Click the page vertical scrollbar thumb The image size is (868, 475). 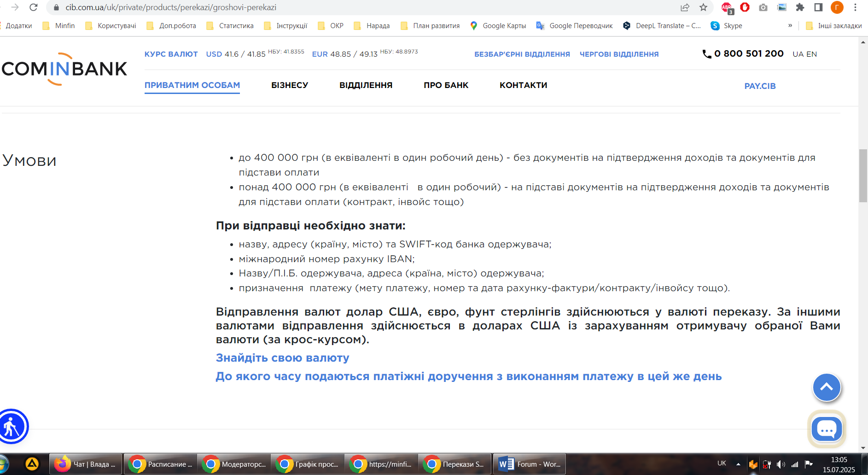(x=863, y=176)
